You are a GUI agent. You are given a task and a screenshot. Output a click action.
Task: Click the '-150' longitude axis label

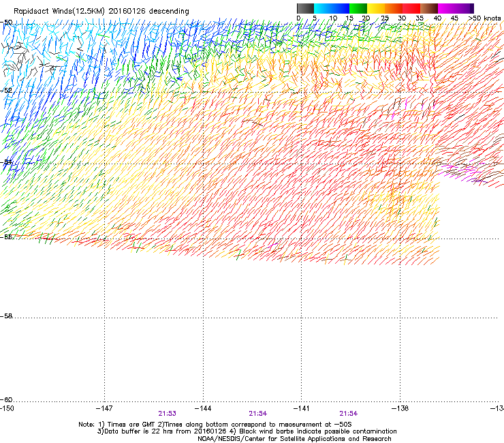[x=7, y=408]
